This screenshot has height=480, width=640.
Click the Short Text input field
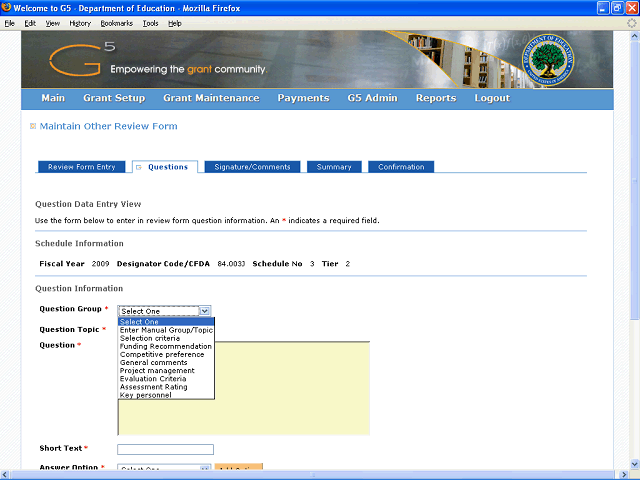(165, 449)
